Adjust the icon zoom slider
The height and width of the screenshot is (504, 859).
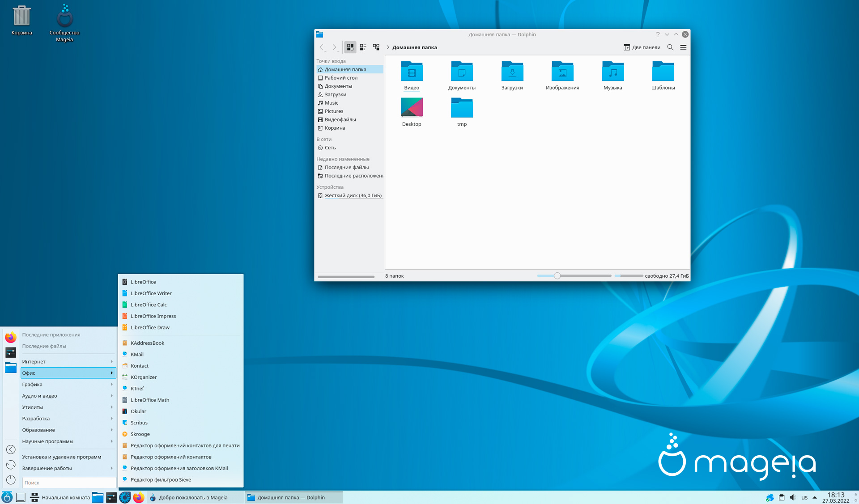point(557,276)
